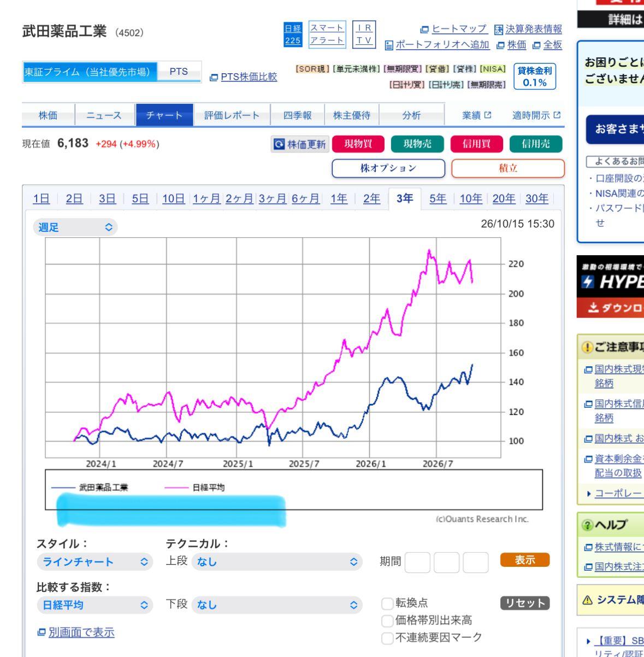Click the 株価更新 refresh icon button
The width and height of the screenshot is (644, 657).
pyautogui.click(x=299, y=144)
